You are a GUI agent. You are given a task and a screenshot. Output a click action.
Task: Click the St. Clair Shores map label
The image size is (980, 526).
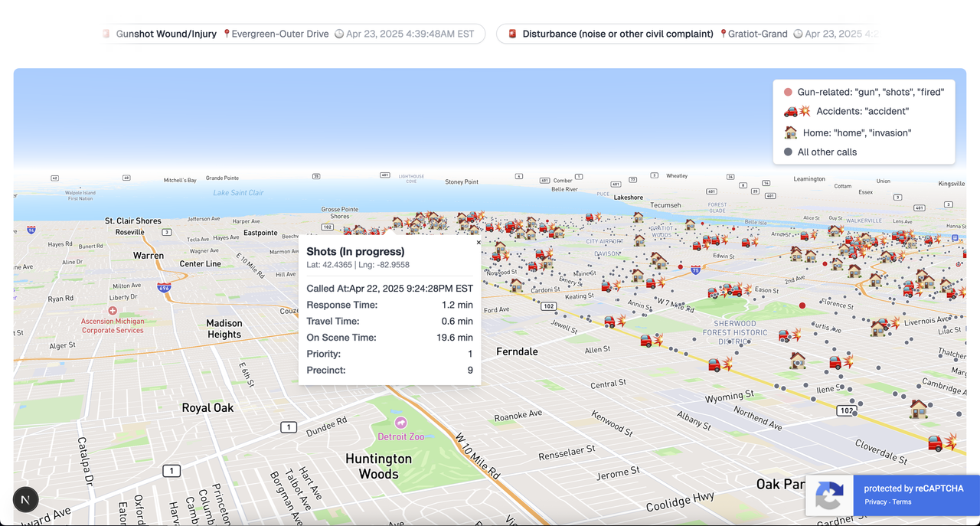coord(133,221)
